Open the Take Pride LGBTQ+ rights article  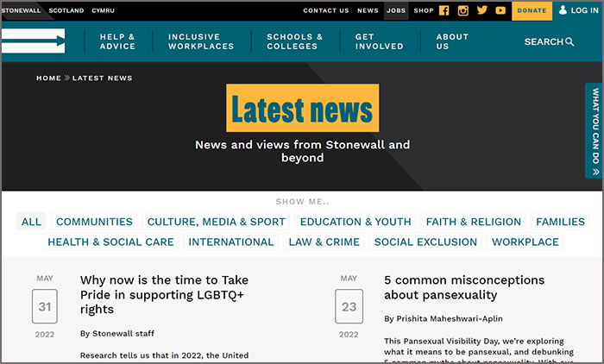click(x=164, y=294)
